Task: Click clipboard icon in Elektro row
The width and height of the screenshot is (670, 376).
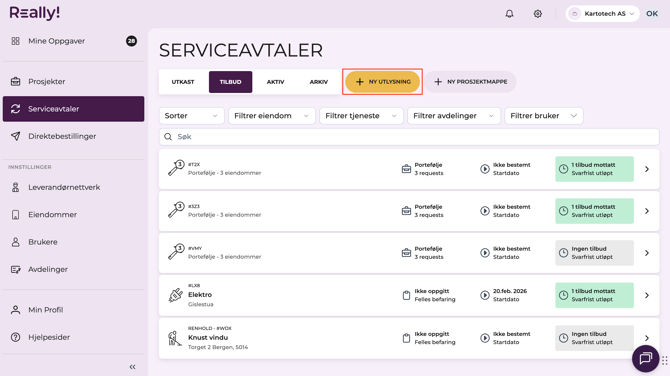Action: point(406,295)
